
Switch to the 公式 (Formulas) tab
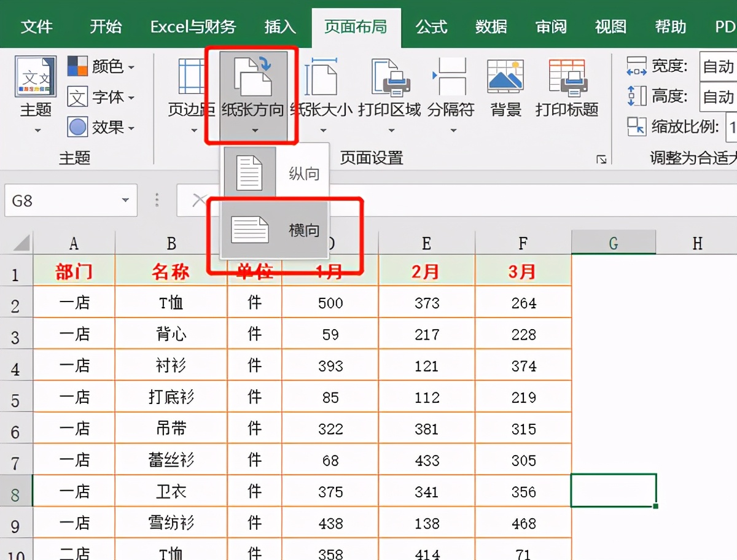click(x=431, y=25)
